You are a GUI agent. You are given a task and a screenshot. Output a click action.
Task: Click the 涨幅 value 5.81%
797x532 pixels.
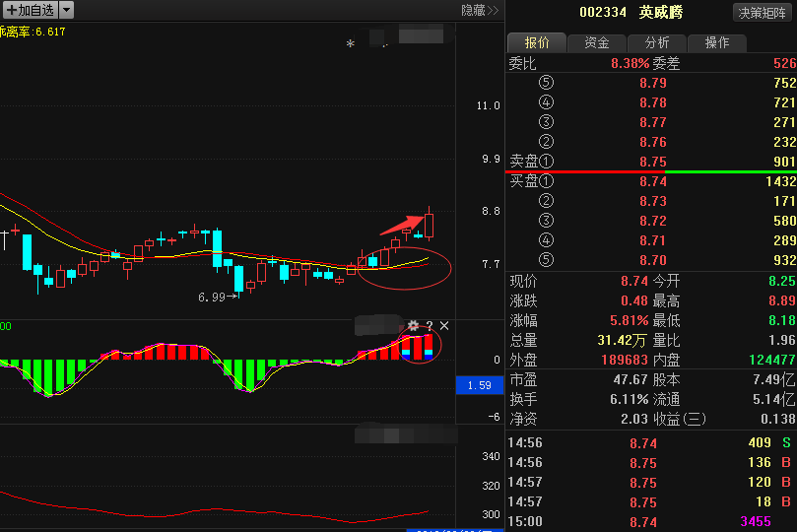(630, 320)
